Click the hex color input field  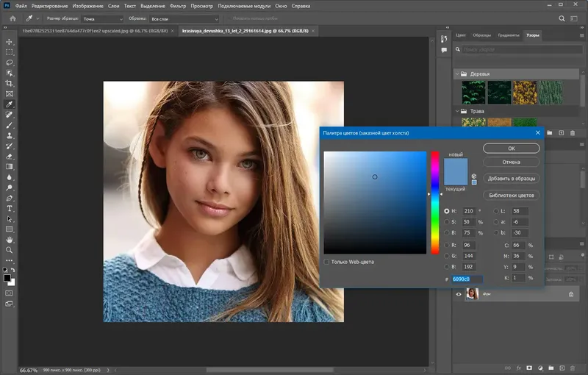[x=467, y=279]
